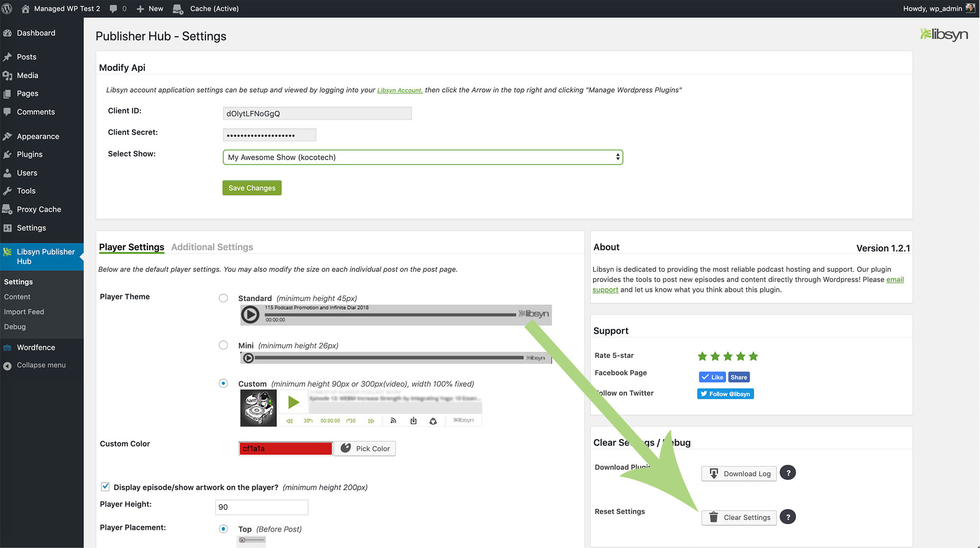Click help icon beside Download Log
This screenshot has width=980, height=548.
coord(788,473)
